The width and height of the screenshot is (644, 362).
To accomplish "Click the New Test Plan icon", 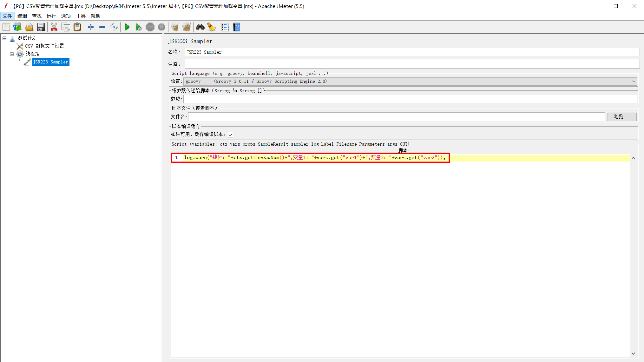I will click(x=6, y=27).
